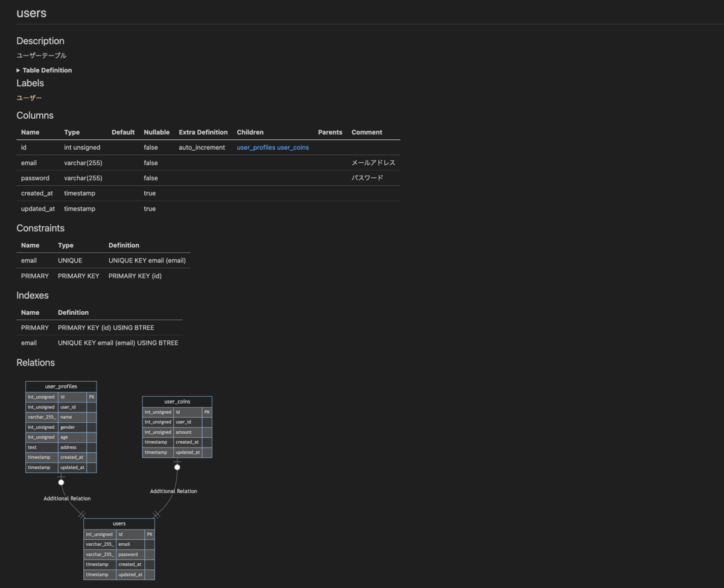Select the user_coins table header in diagram
724x588 pixels.
[177, 402]
